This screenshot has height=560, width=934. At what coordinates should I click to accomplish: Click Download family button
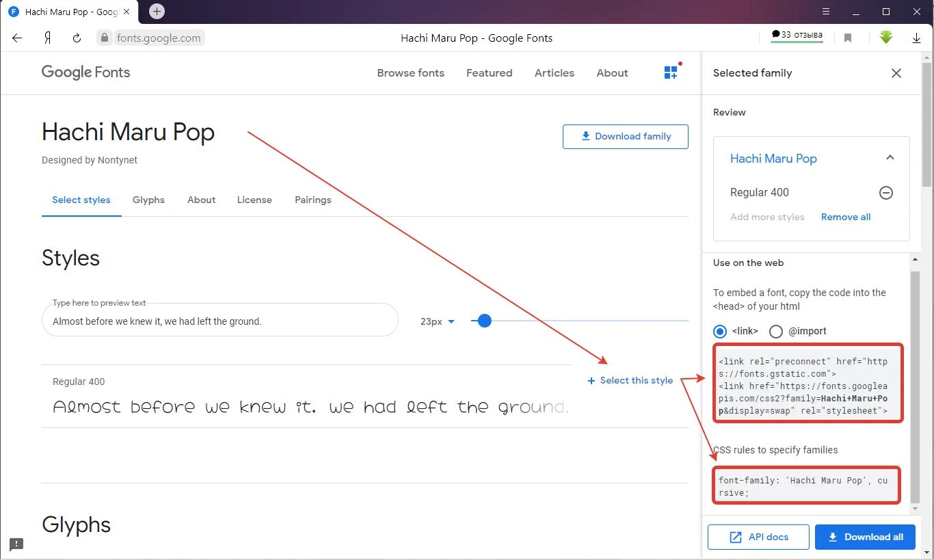626,136
